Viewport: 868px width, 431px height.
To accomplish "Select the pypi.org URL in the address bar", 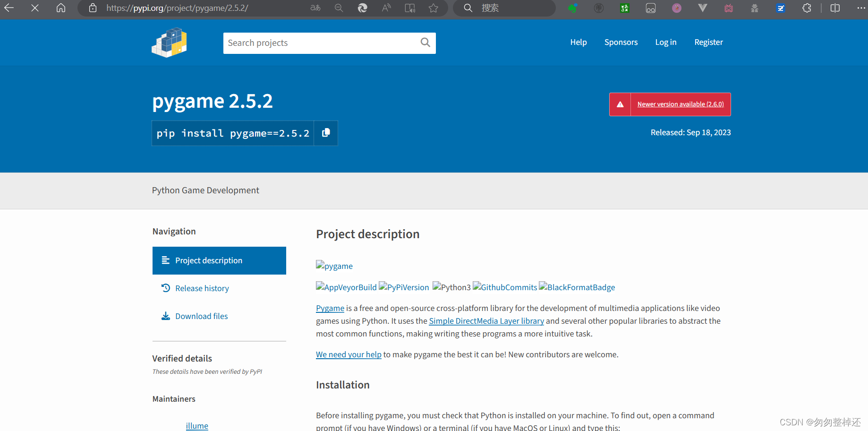I will (x=177, y=8).
